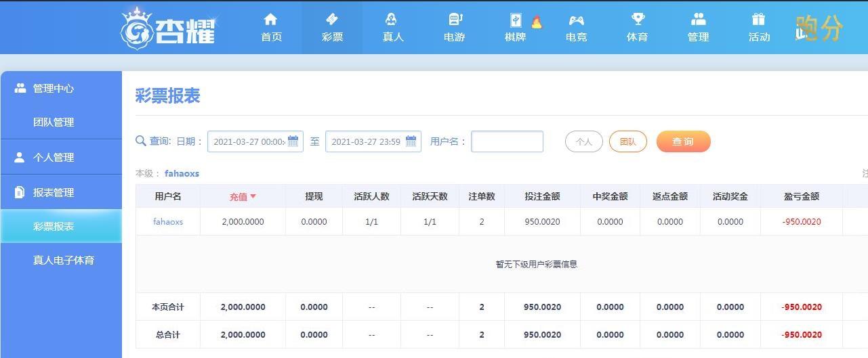The height and width of the screenshot is (358, 868).
Task: Open the 体育 trophy icon
Action: [x=638, y=19]
